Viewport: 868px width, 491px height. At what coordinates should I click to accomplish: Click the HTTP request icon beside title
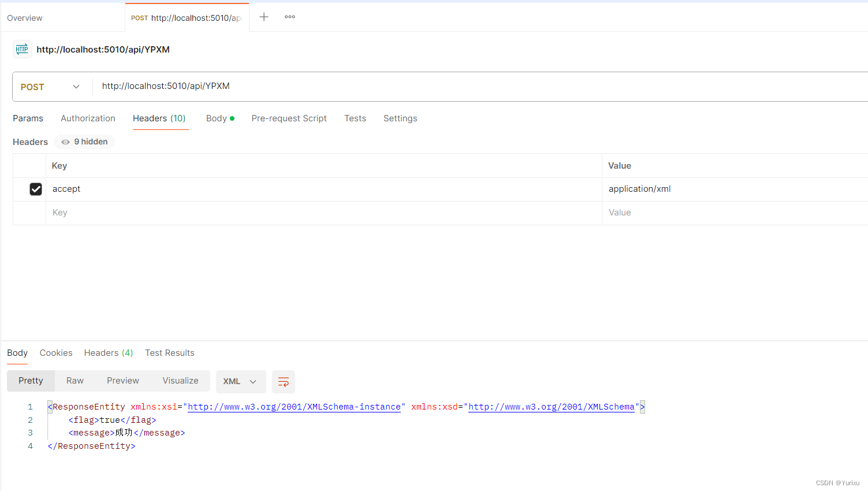coord(22,49)
